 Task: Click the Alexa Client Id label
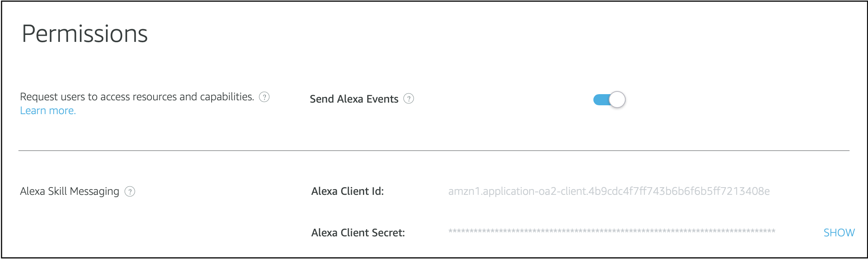pos(347,191)
